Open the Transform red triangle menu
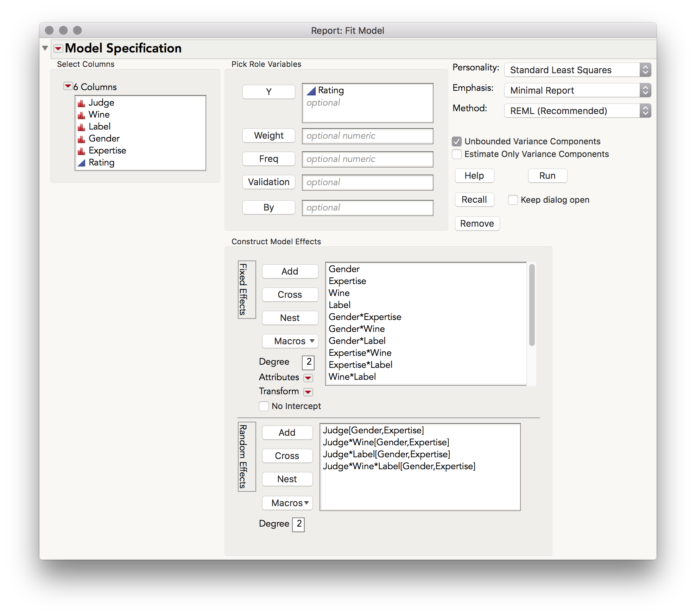This screenshot has width=696, height=616. point(308,392)
